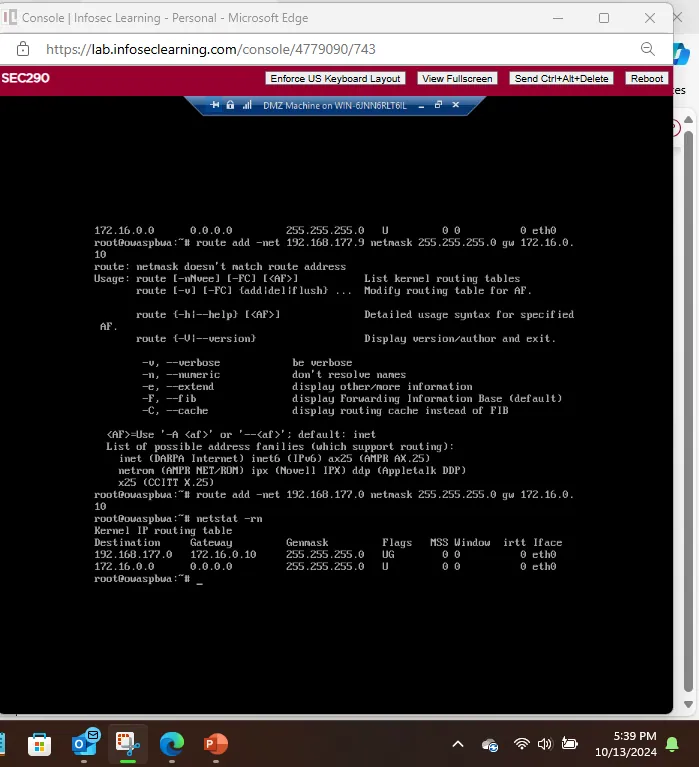Viewport: 699px width, 767px height.
Task: Click the lock icon on connection bar
Action: (x=230, y=105)
